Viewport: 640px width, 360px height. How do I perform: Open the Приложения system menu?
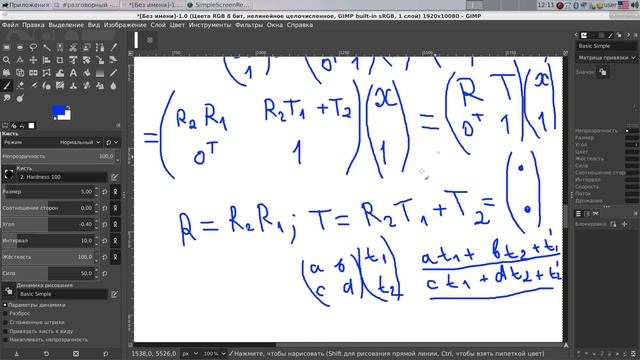pyautogui.click(x=25, y=5)
